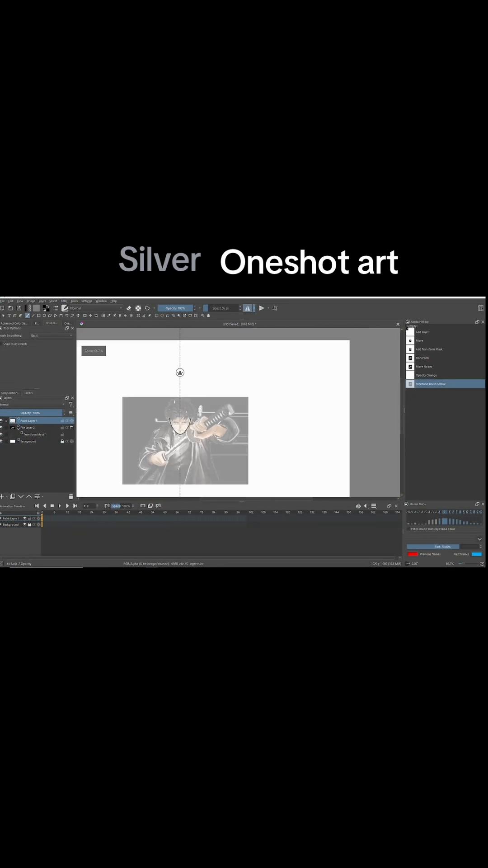The image size is (488, 868).
Task: Open the brush preset chooser
Action: tap(65, 308)
